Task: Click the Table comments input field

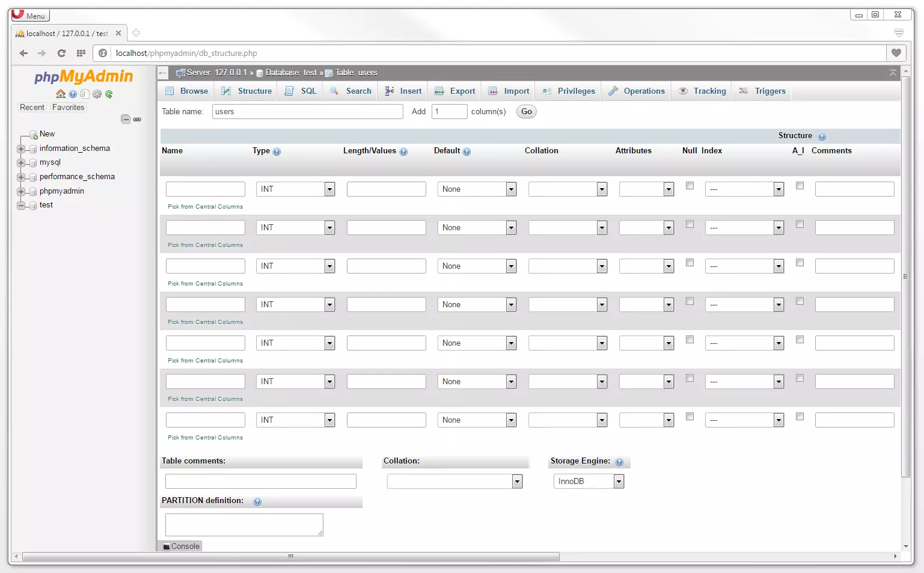Action: 260,482
